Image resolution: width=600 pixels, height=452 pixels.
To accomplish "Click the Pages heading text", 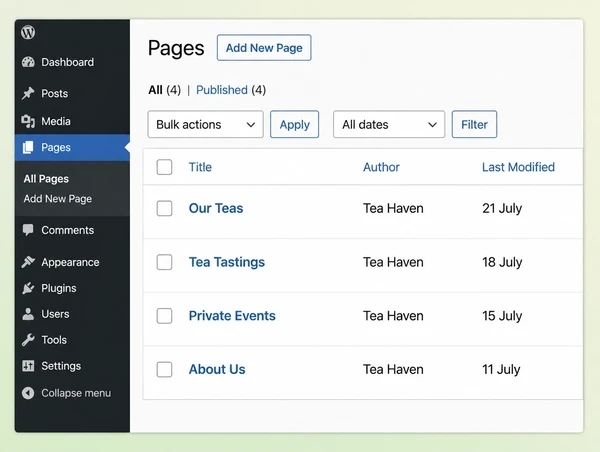I will click(176, 48).
